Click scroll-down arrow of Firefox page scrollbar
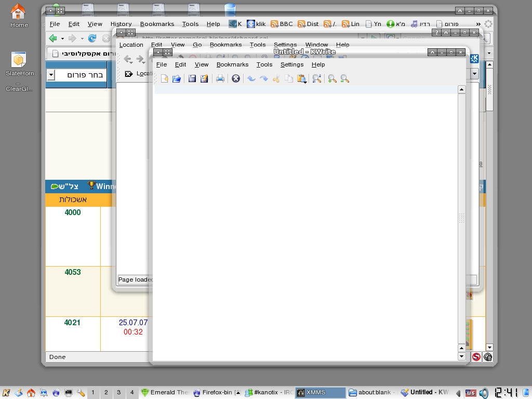This screenshot has width=532, height=399. 489,347
